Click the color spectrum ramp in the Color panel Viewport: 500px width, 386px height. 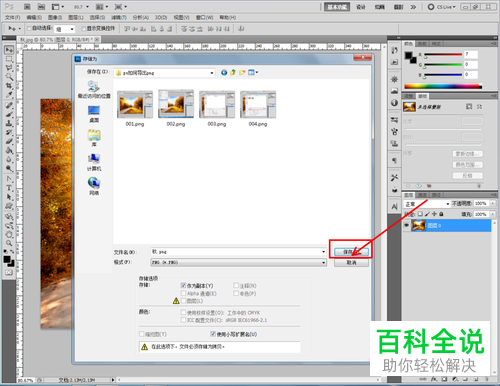[x=443, y=86]
